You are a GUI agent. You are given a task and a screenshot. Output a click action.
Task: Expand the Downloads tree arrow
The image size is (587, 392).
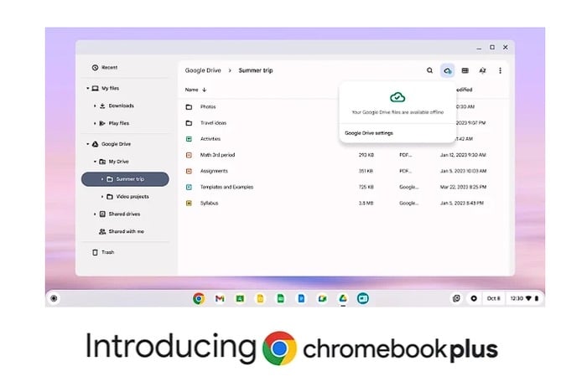(95, 106)
